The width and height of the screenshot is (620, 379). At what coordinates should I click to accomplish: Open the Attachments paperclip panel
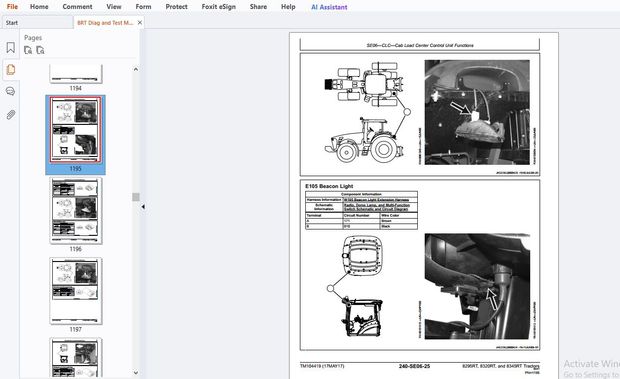[x=11, y=115]
